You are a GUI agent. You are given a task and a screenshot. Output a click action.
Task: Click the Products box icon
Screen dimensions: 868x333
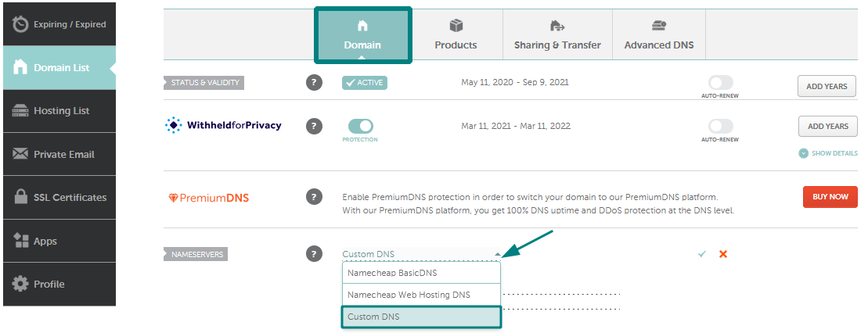[456, 26]
